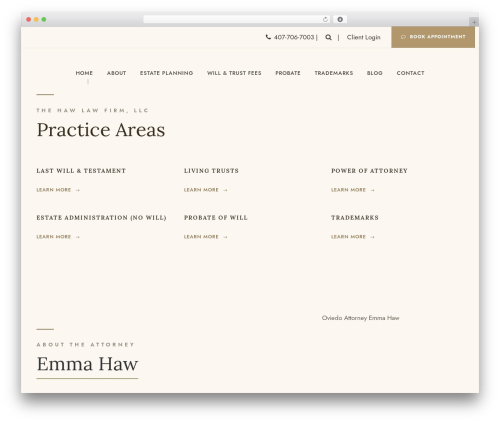Screen dimensions: 500x423
Task: Maximize window with green button
Action: coord(44,20)
